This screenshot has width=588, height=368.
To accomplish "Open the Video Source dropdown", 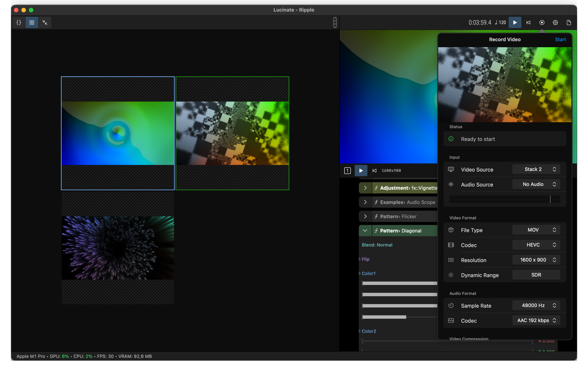I will pyautogui.click(x=536, y=169).
